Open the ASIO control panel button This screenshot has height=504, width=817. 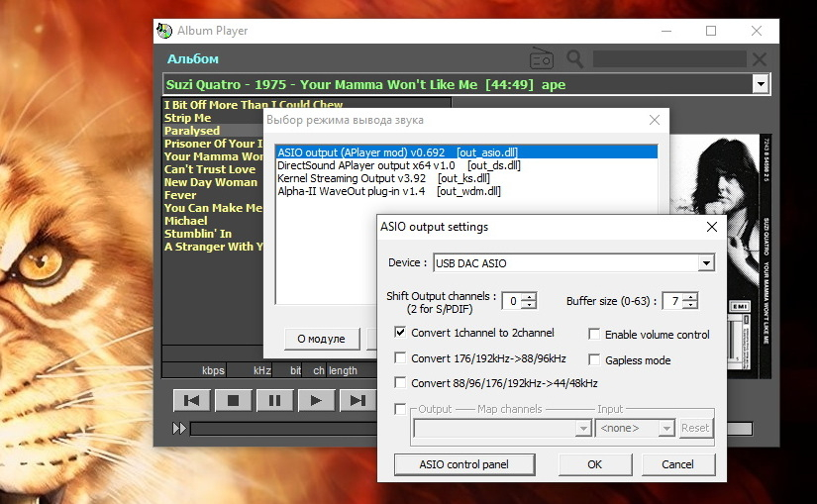pyautogui.click(x=464, y=464)
